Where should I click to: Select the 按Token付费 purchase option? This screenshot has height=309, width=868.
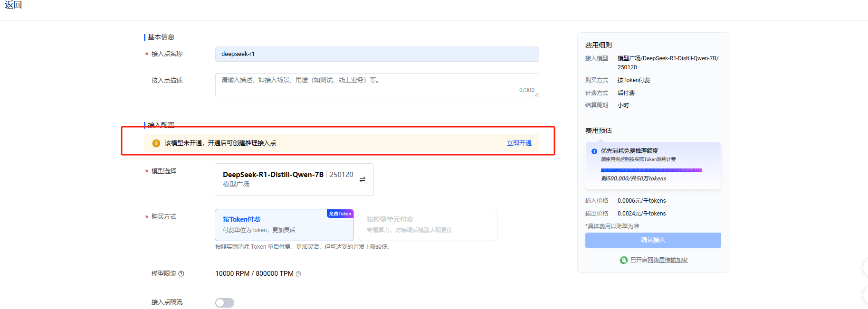click(x=284, y=225)
